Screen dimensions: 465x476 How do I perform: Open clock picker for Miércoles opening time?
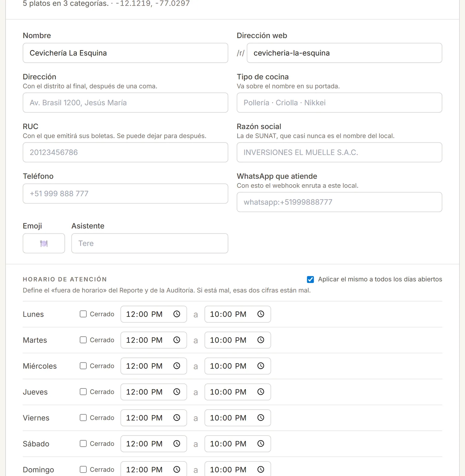tap(177, 366)
